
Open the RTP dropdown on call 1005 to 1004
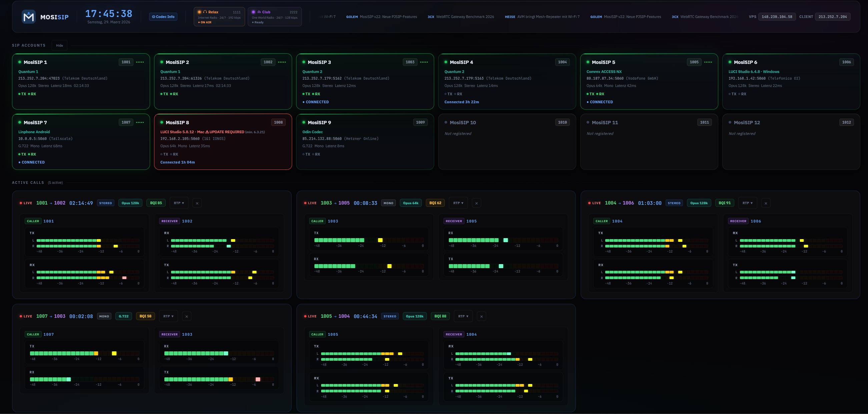pos(463,316)
